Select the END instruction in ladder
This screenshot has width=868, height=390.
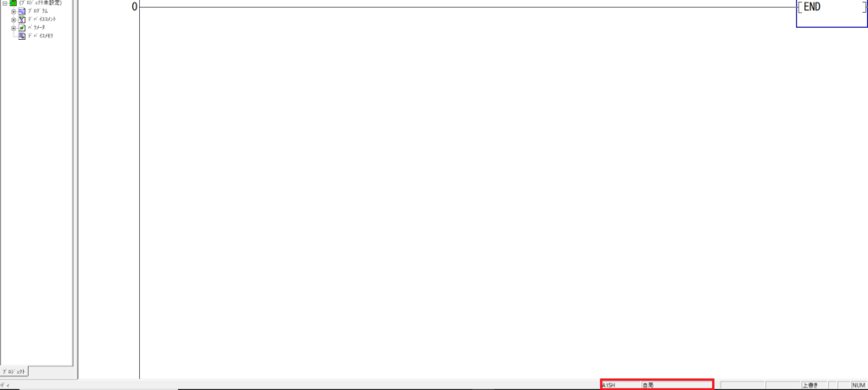(832, 8)
